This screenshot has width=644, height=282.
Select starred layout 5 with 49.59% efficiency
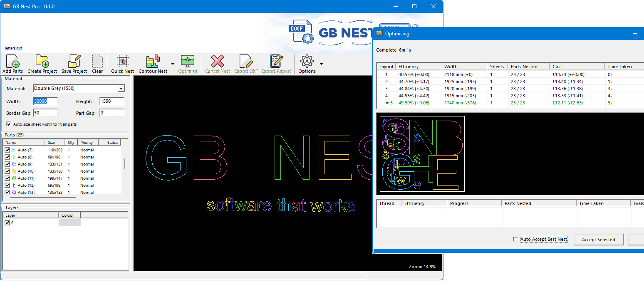click(x=510, y=103)
